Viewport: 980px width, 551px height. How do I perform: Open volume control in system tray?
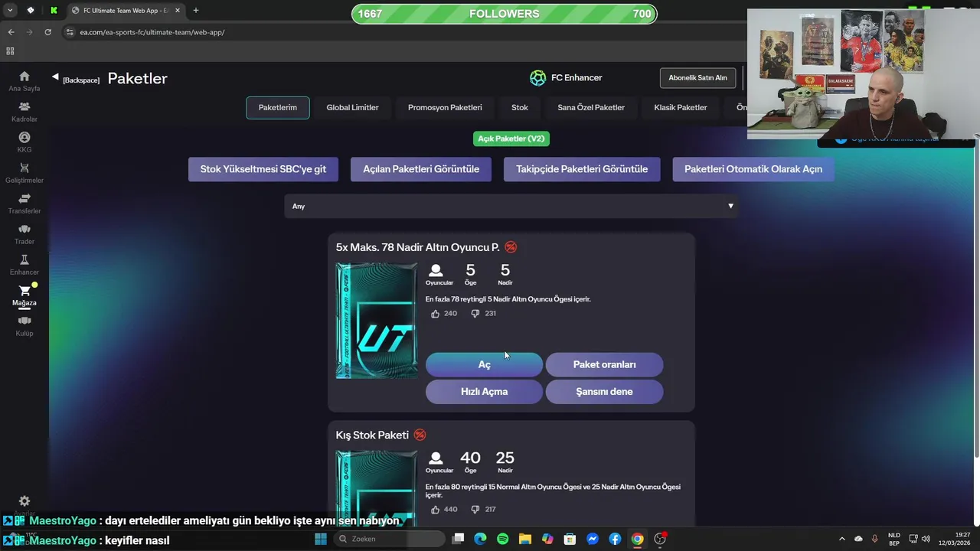926,539
